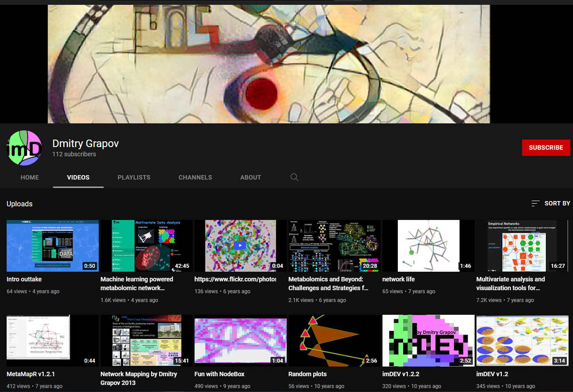Select the VIDEOS tab
573x392 pixels.
[x=78, y=177]
